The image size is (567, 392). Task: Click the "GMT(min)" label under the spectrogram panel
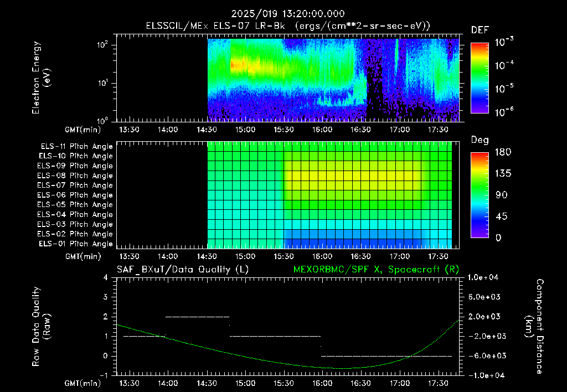(83, 130)
